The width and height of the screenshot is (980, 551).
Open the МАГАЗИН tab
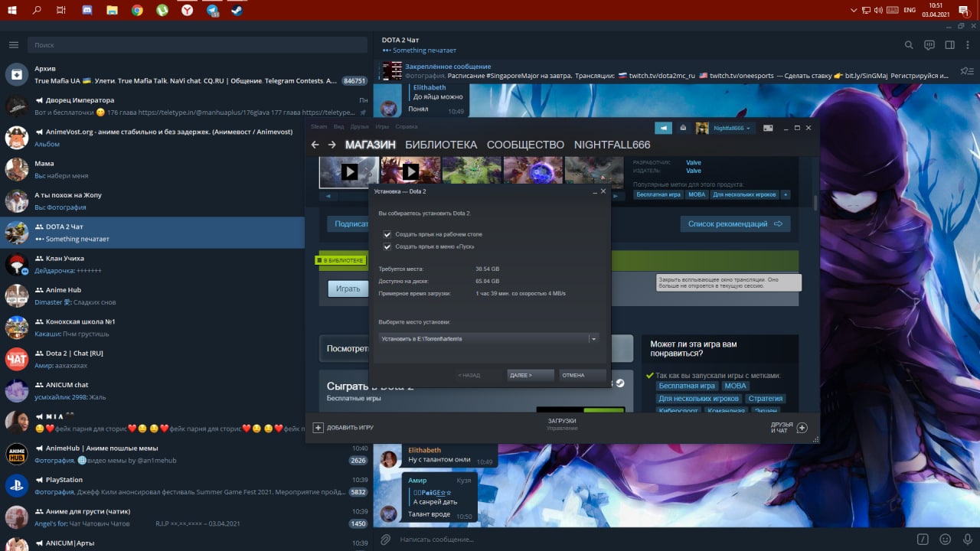click(x=371, y=145)
